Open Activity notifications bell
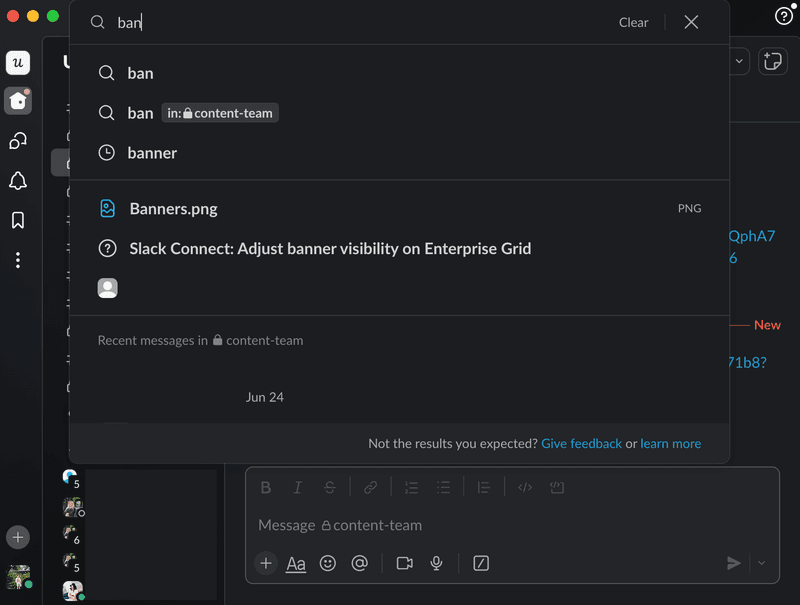The height and width of the screenshot is (605, 800). tap(18, 181)
